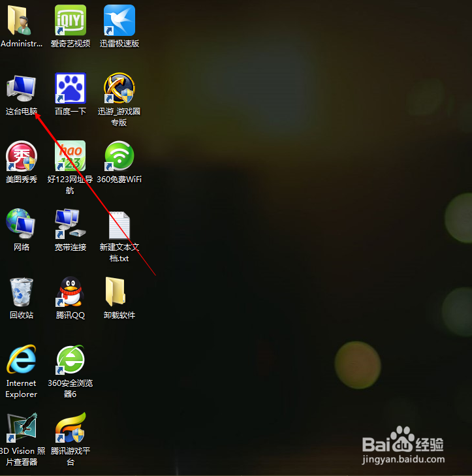Screen dimensions: 472x476
Task: Click the 卸载软件 label text
Action: (119, 315)
